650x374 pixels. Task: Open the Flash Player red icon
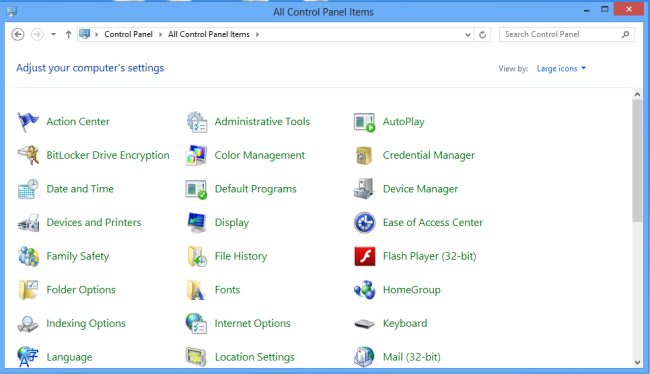tap(365, 256)
